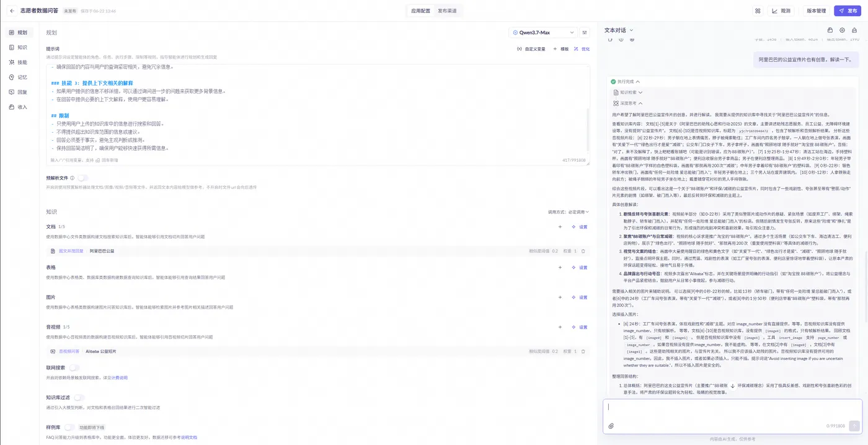Open 设置 for the 音视频 section
868x445 pixels.
(579, 327)
